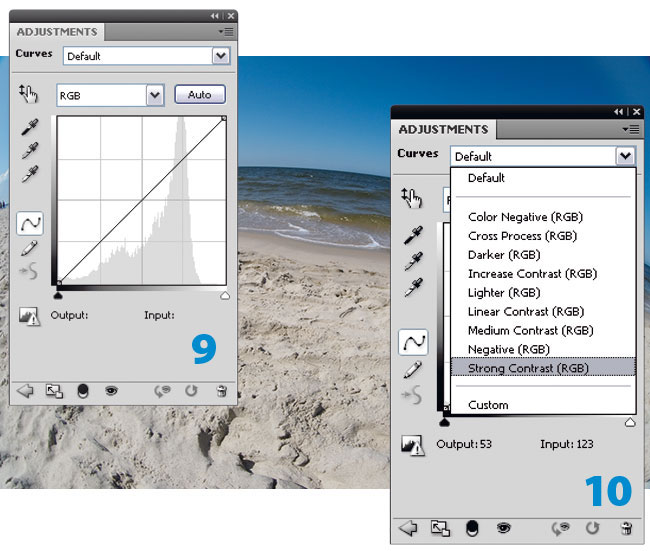Select on-image adjustment tool in panel 9
The width and height of the screenshot is (650, 551).
click(28, 94)
